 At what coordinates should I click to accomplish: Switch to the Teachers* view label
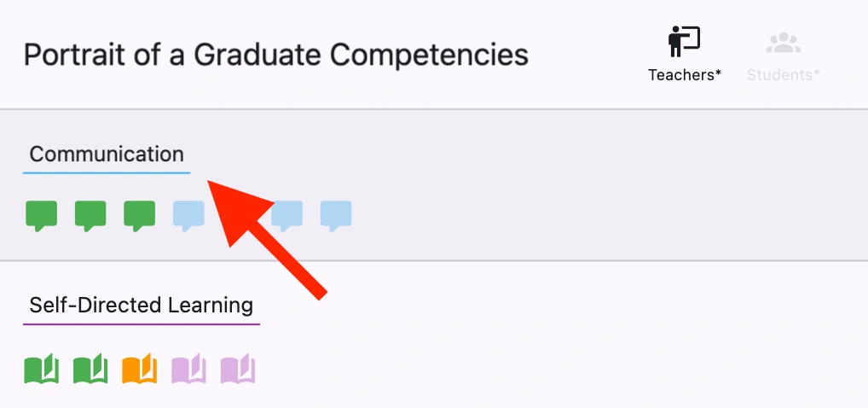685,75
